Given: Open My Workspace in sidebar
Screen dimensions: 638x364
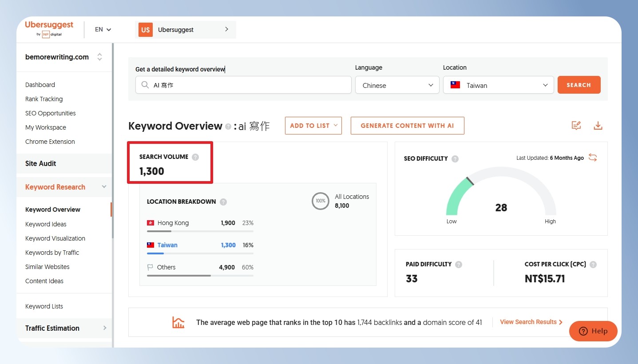Looking at the screenshot, I should (46, 127).
